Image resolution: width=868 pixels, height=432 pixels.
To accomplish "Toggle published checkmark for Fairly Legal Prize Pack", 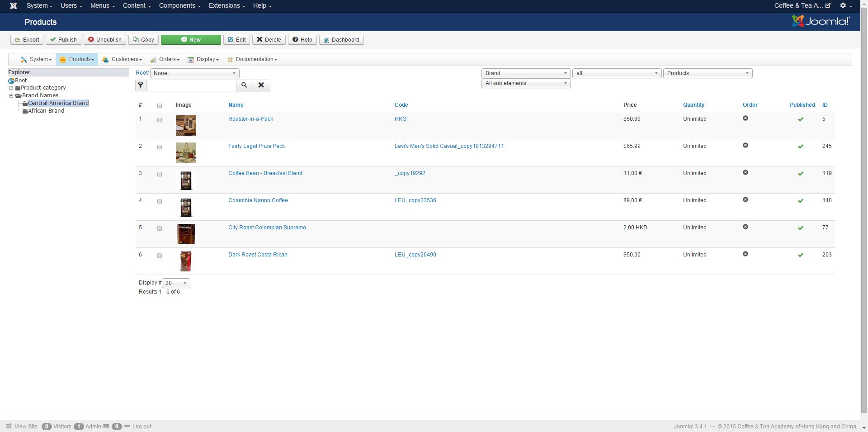I will (x=801, y=147).
